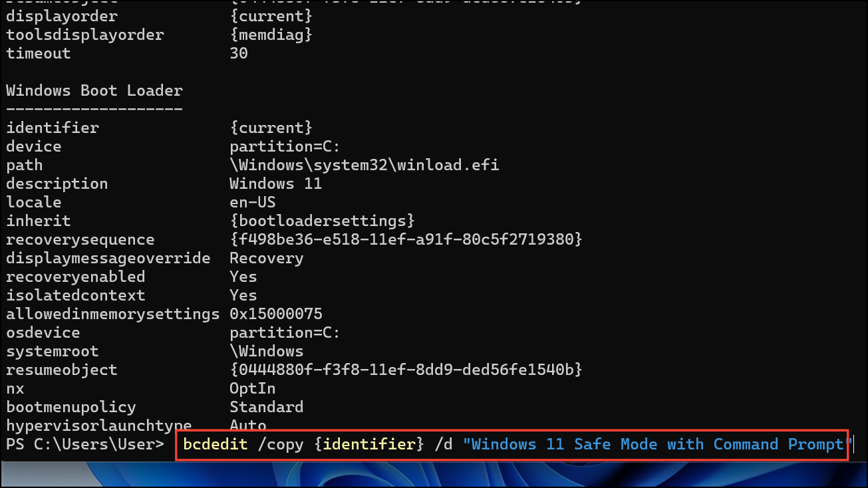The height and width of the screenshot is (488, 868).
Task: Click the {bootloadersettings} inherit value
Action: 322,221
